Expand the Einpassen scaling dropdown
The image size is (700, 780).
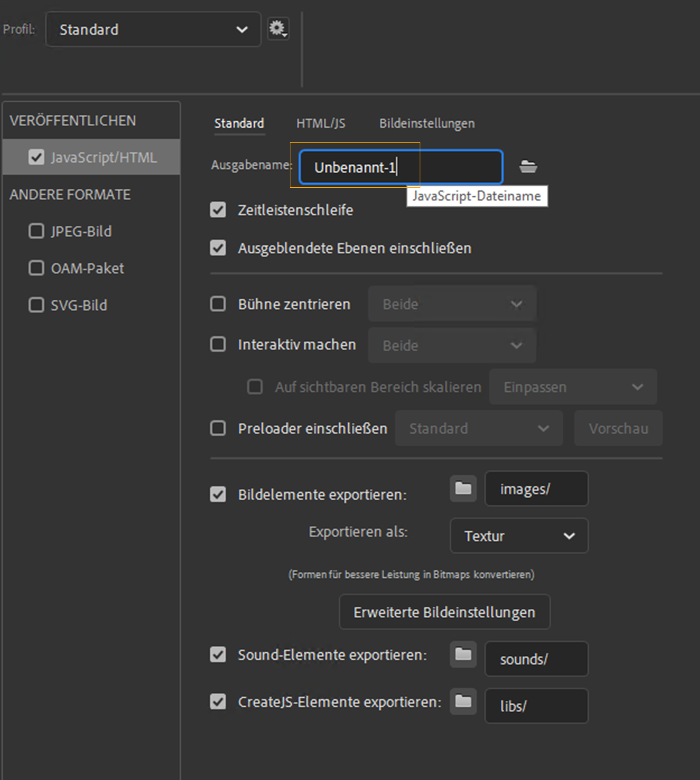point(573,387)
